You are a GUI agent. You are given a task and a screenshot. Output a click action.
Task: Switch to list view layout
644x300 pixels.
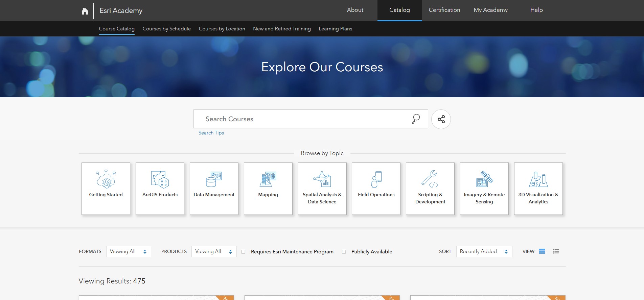click(556, 251)
